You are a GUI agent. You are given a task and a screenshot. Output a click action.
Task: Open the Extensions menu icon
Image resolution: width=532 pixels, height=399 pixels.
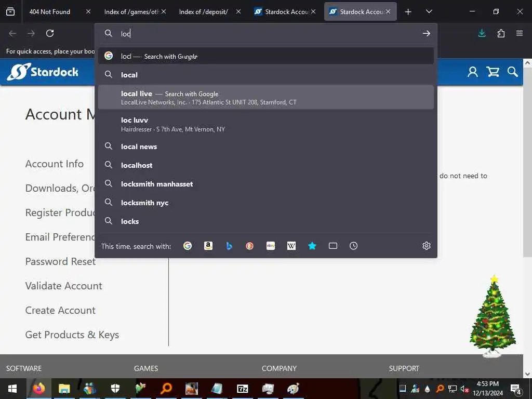[501, 33]
